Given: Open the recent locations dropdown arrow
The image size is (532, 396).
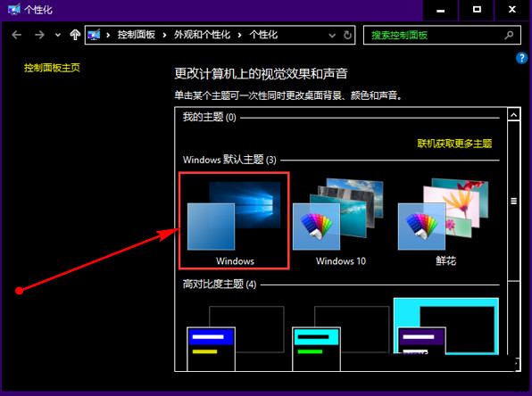Looking at the screenshot, I should (58, 35).
